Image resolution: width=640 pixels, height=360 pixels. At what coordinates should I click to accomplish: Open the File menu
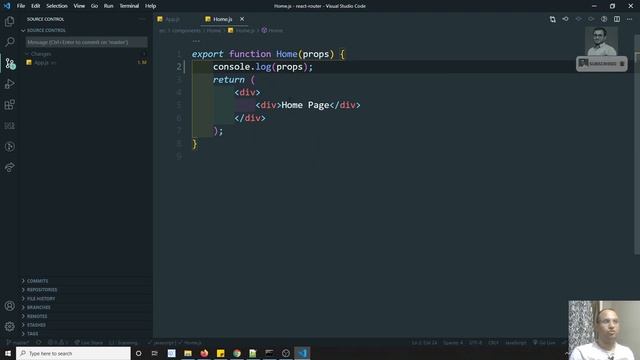click(x=21, y=6)
